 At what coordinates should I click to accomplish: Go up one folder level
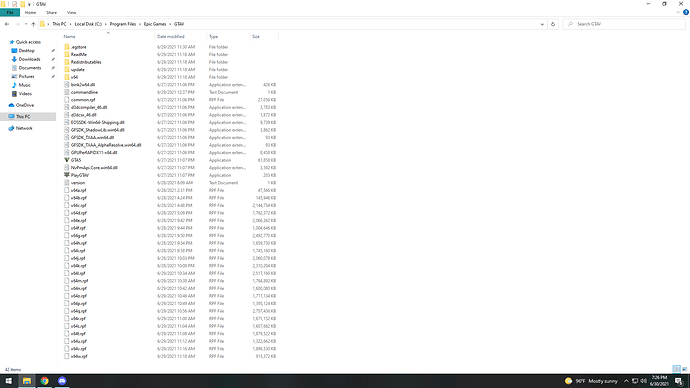tap(33, 24)
